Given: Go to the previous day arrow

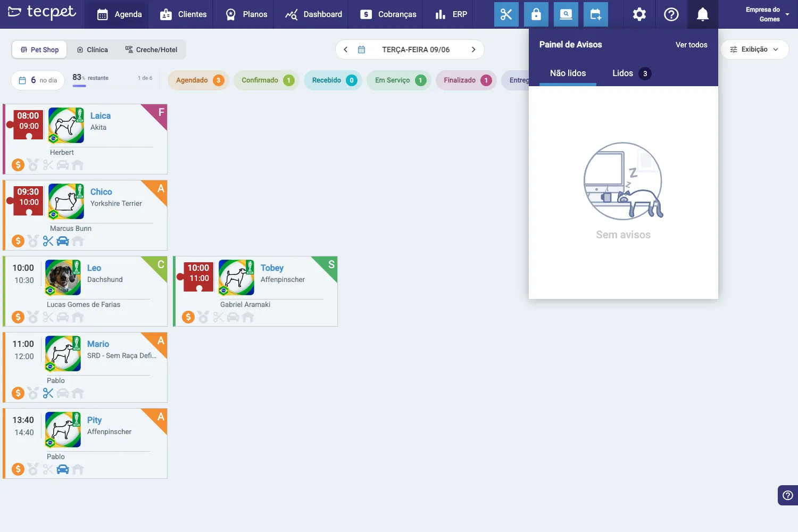Looking at the screenshot, I should tap(345, 49).
